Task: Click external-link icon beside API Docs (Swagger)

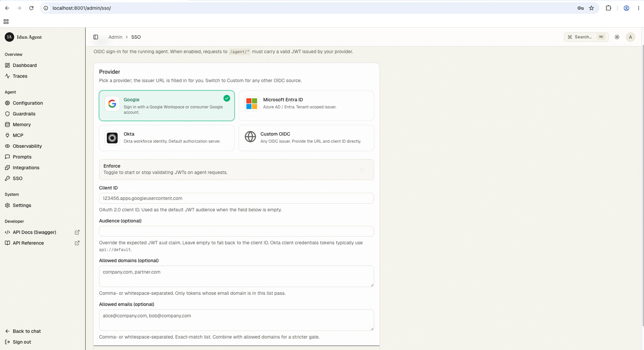Action: 77,232
